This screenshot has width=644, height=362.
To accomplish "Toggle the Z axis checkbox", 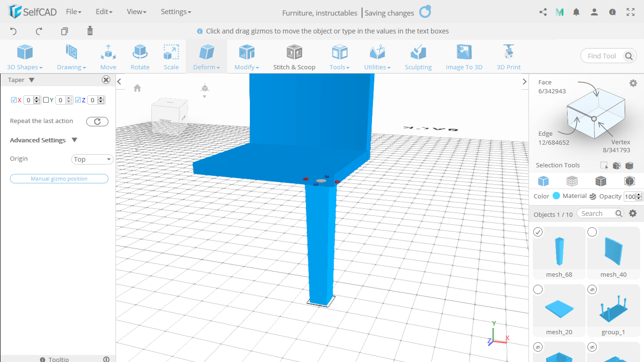I will [x=78, y=100].
